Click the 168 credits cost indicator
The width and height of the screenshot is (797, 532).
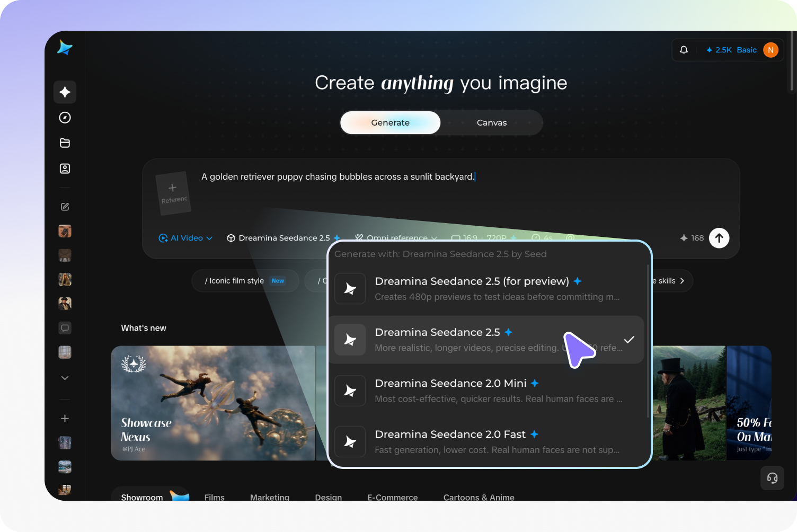[692, 238]
